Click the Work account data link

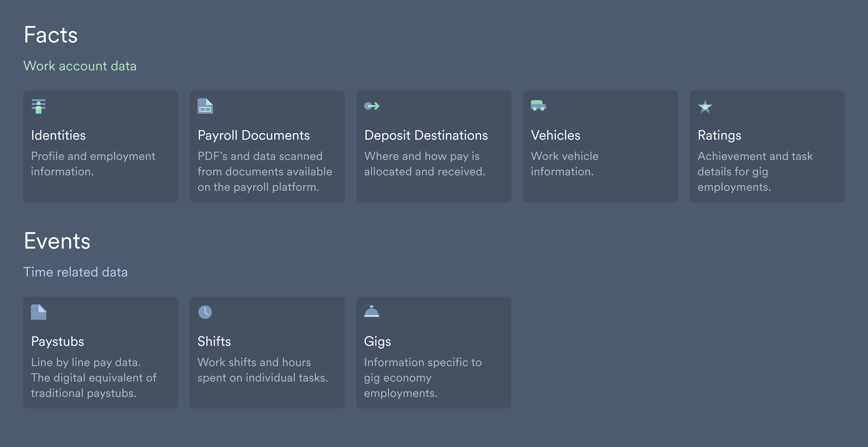(x=80, y=66)
